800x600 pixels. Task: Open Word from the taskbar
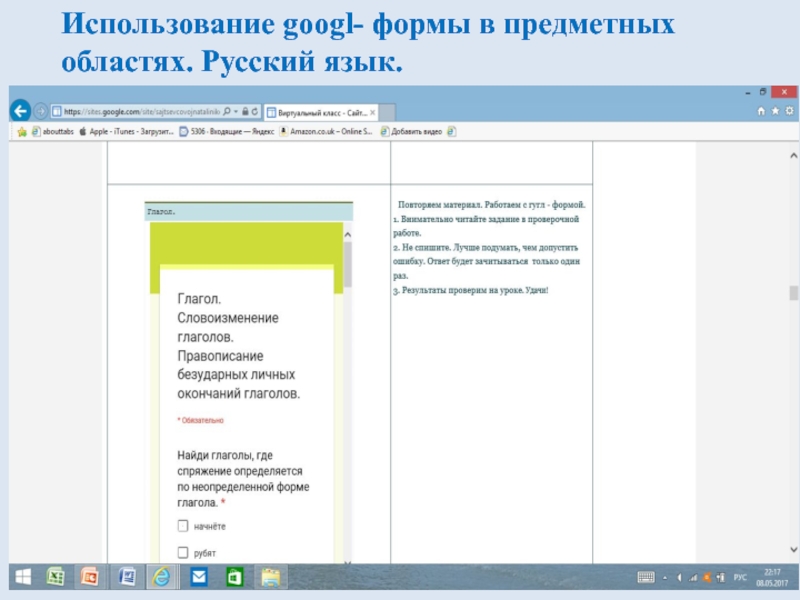(x=126, y=577)
